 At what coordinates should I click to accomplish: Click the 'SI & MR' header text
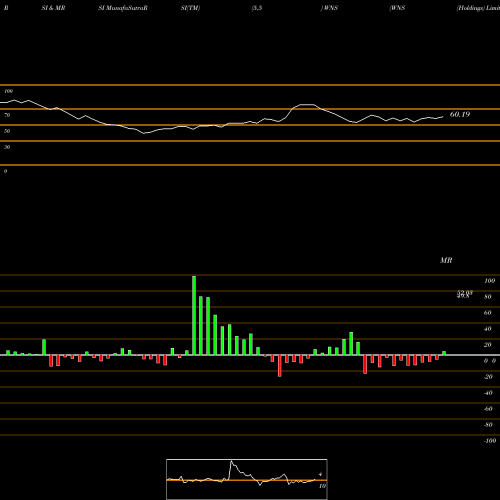[x=53, y=8]
